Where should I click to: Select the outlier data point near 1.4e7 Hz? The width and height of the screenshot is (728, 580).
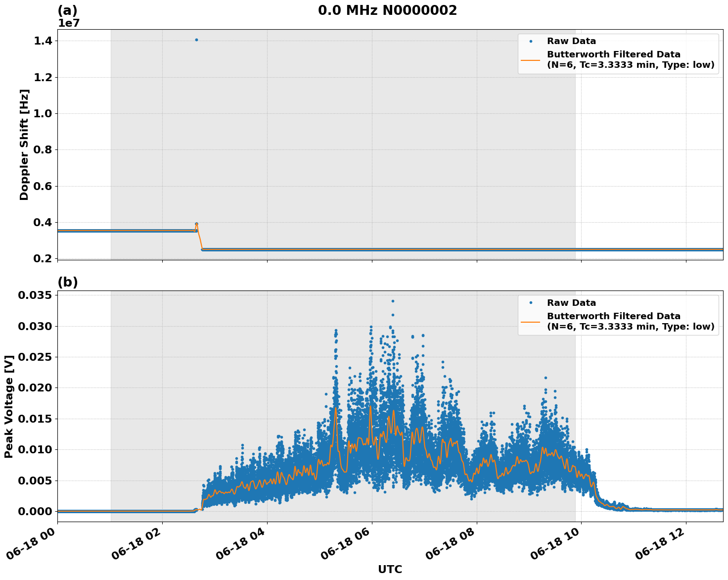pos(196,39)
